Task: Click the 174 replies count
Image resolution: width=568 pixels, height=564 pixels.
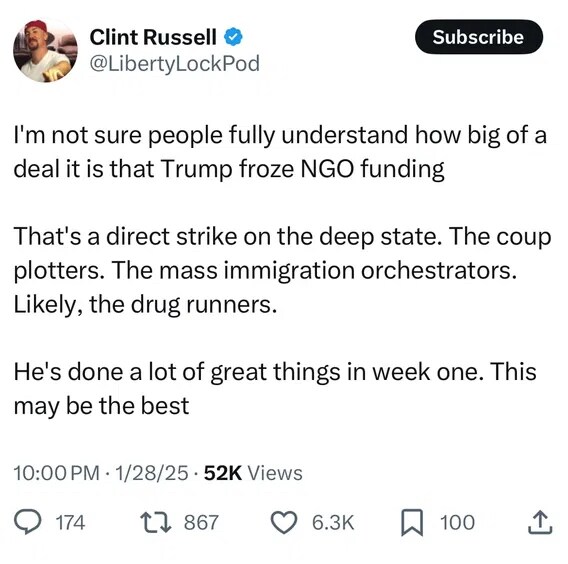Action: [70, 522]
